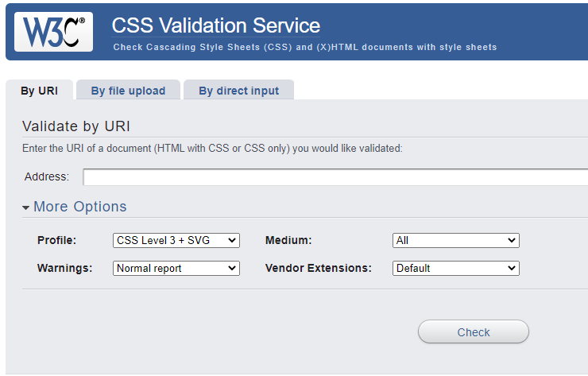
Task: Click the Profile label
Action: [x=56, y=240]
